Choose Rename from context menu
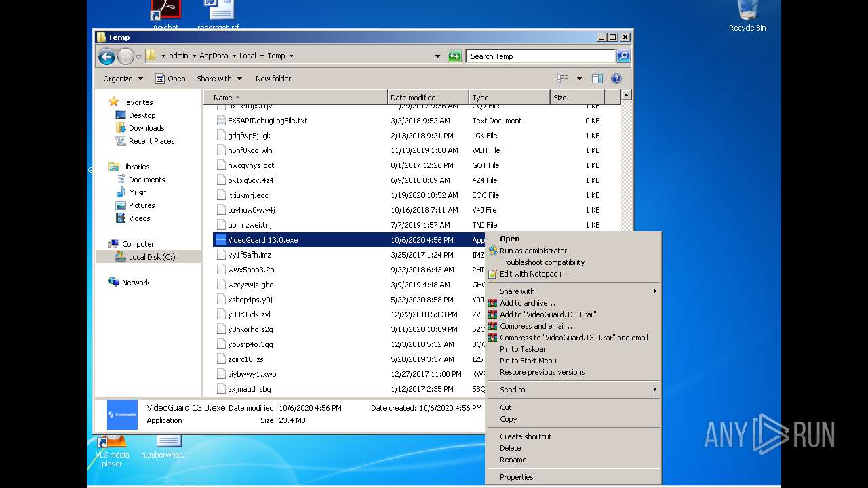The height and width of the screenshot is (488, 868). click(574, 460)
